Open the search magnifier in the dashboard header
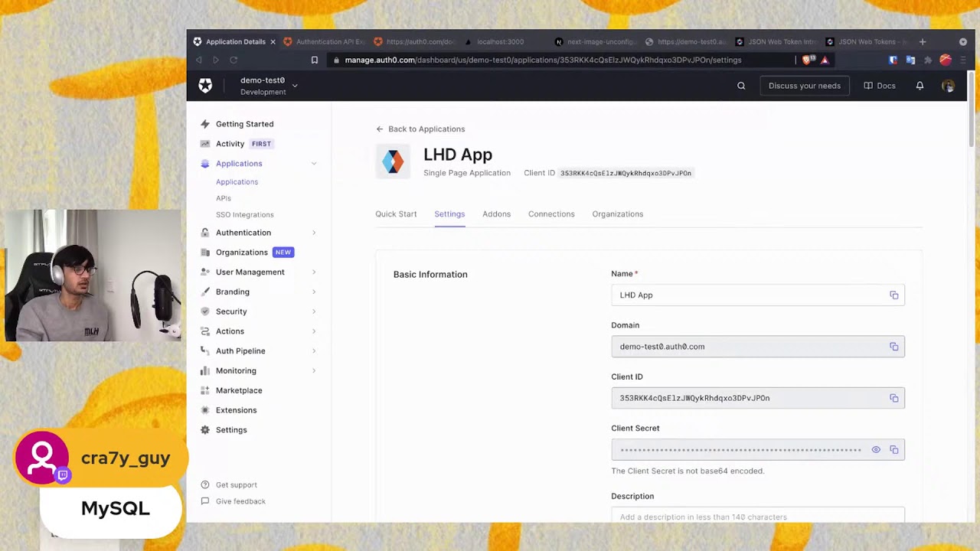 (741, 86)
